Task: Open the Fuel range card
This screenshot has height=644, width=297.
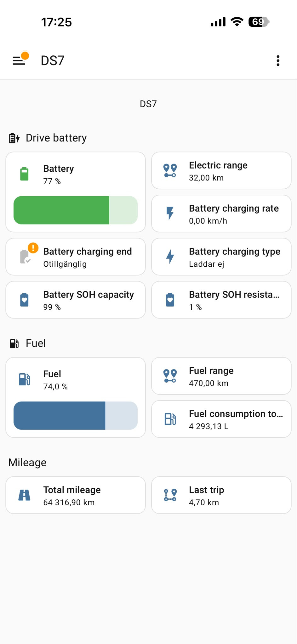Action: [221, 376]
